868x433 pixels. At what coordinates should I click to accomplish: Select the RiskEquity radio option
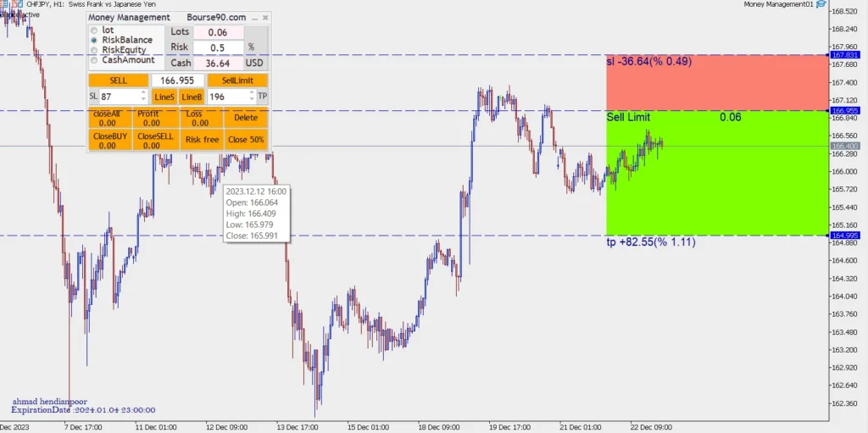click(x=93, y=50)
